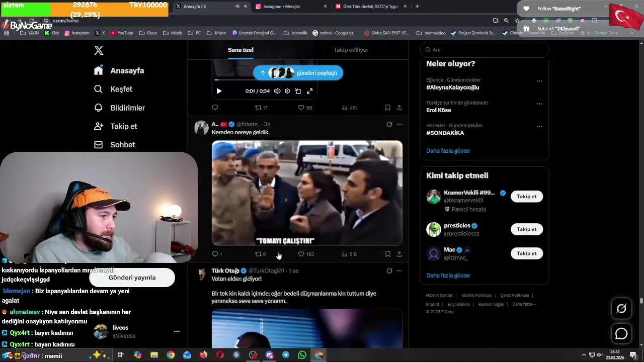The image size is (644, 362).
Task: Click the Ara search field
Action: tap(484, 50)
